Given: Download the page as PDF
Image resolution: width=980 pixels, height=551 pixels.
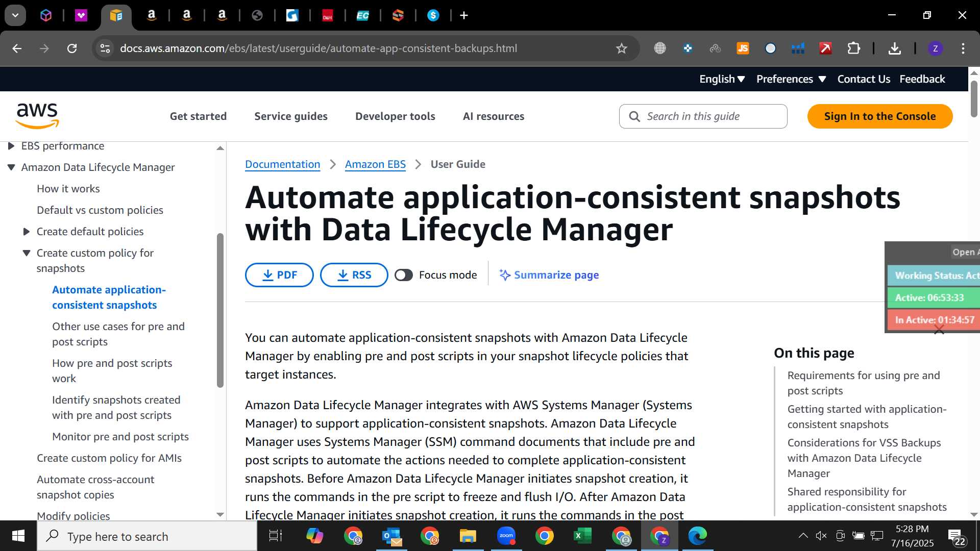Looking at the screenshot, I should tap(279, 275).
